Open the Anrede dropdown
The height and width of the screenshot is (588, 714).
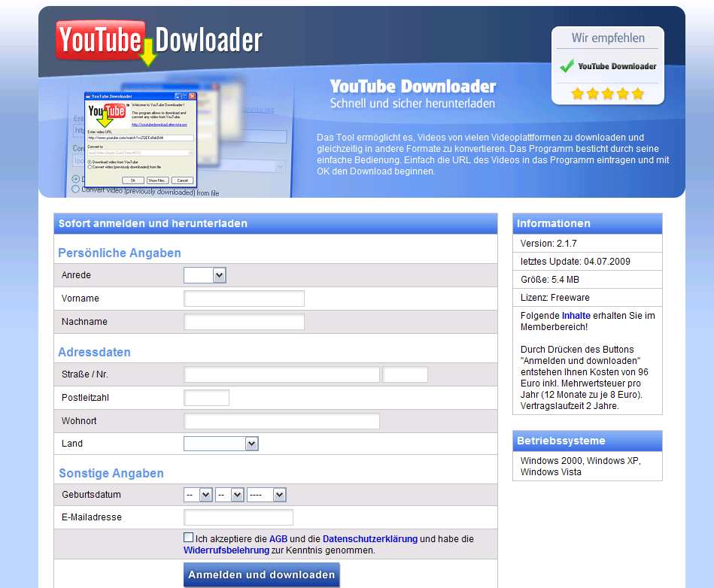205,275
